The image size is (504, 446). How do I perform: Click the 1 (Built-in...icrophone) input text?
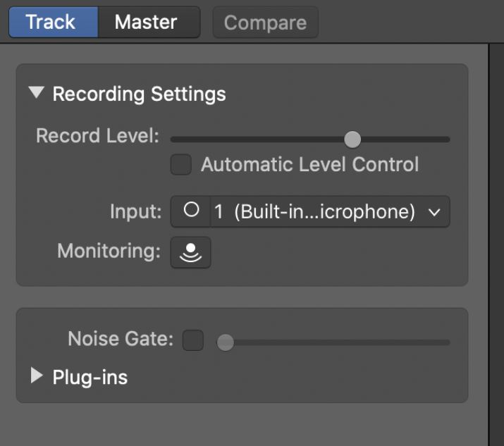314,212
